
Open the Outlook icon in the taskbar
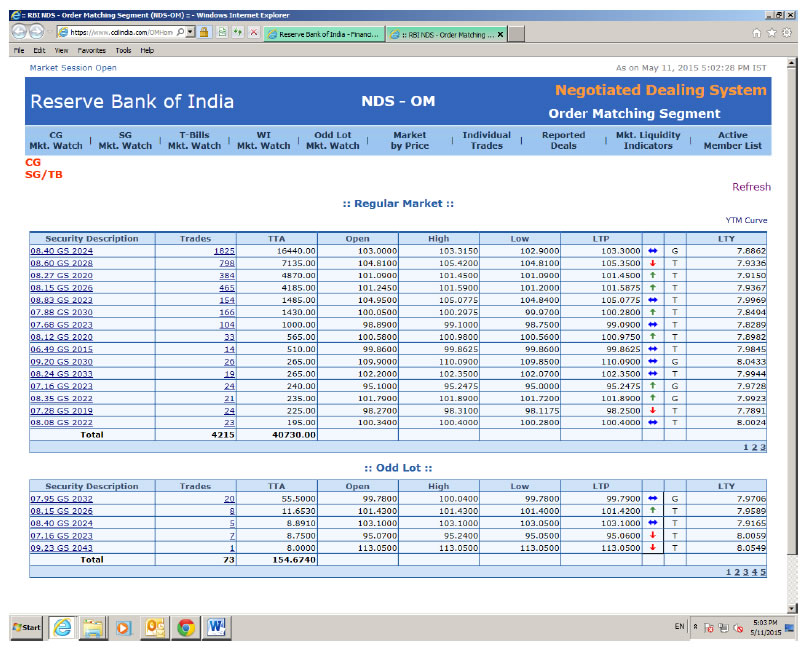point(155,628)
